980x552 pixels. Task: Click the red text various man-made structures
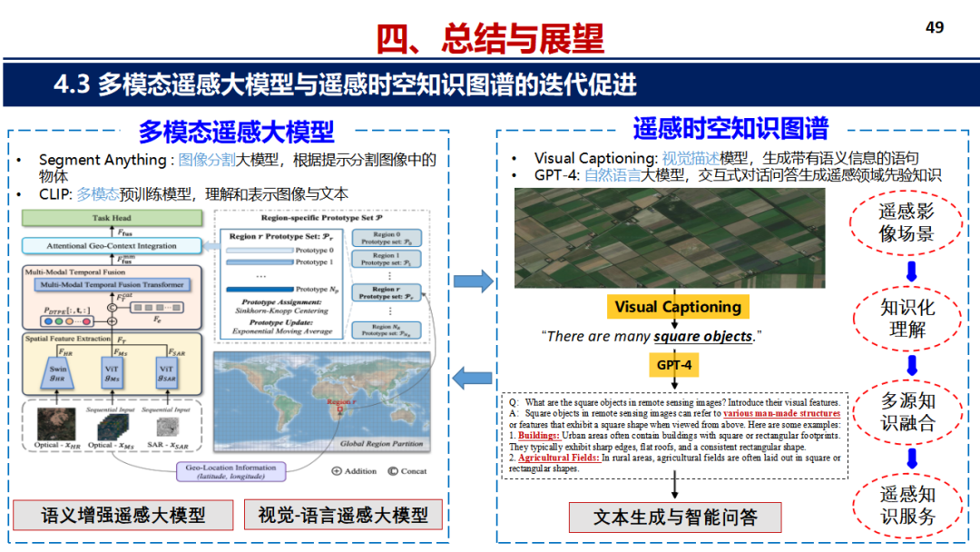click(782, 413)
